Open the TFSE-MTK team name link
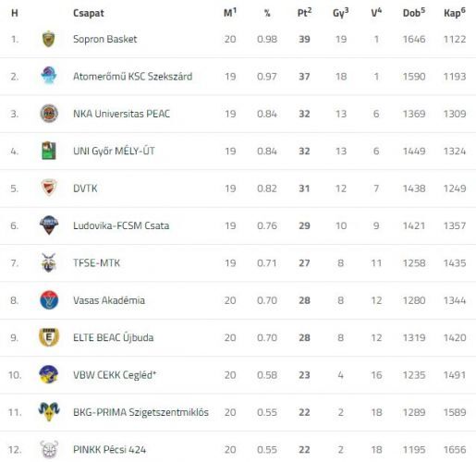The image size is (476, 462). (96, 263)
